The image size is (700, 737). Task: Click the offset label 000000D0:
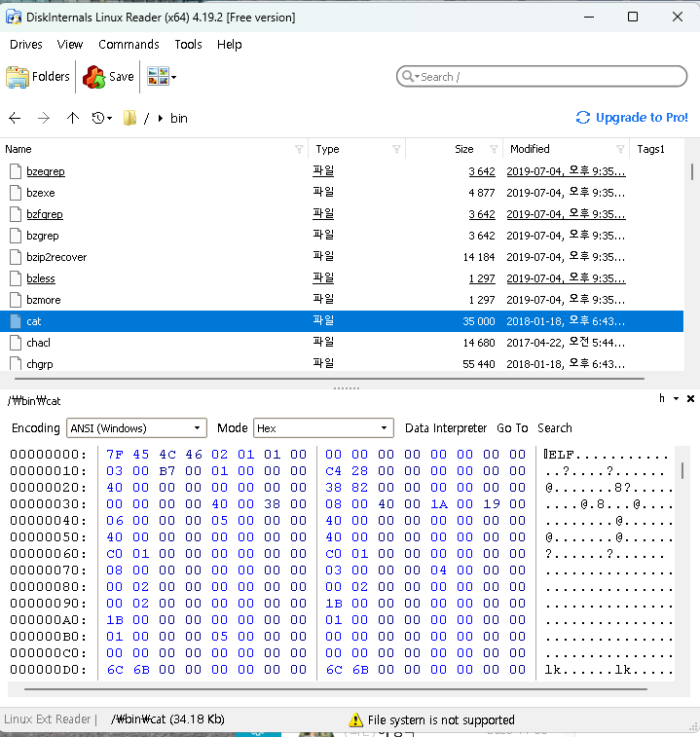coord(49,670)
